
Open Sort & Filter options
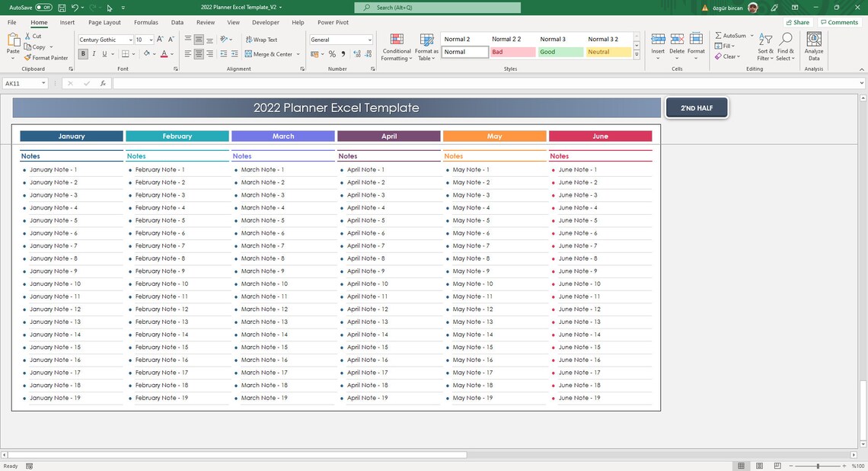click(765, 47)
